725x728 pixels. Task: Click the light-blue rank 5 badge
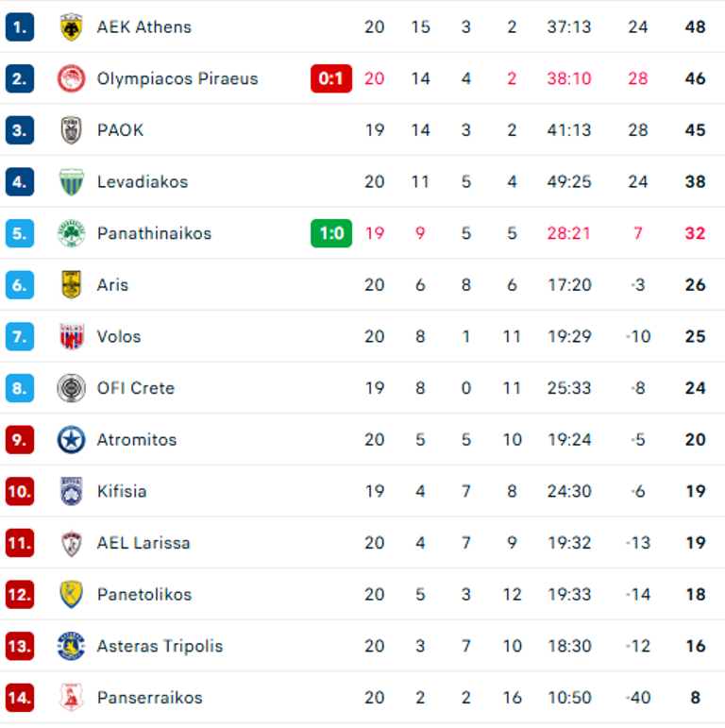(19, 233)
